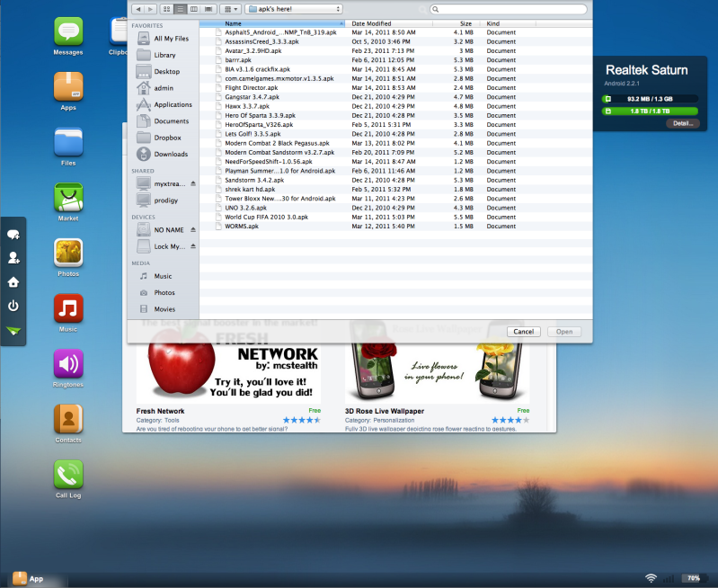718x588 pixels.
Task: Click the Wi-Fi status icon
Action: click(x=651, y=578)
